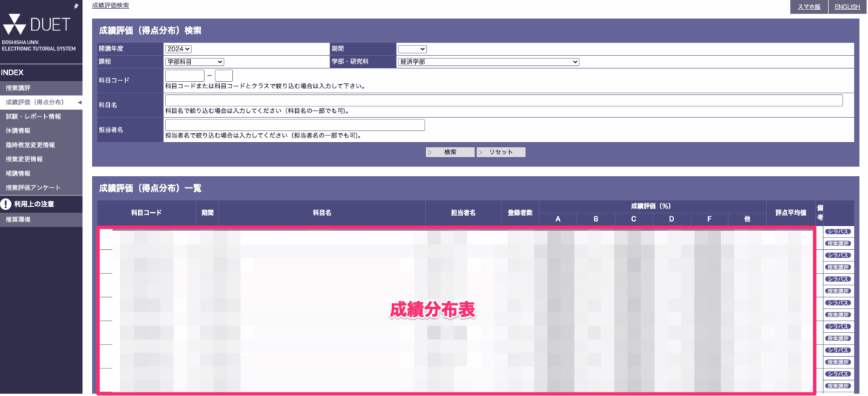Click the F grade column header
The height and width of the screenshot is (396, 868).
[x=709, y=219]
